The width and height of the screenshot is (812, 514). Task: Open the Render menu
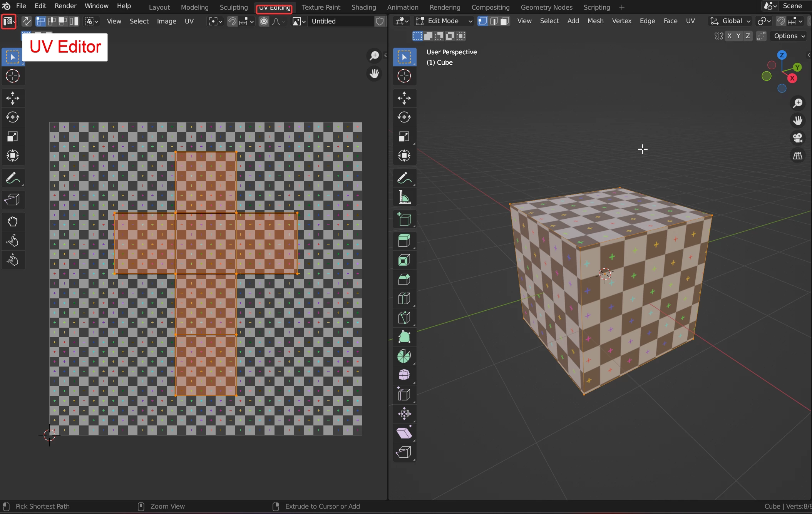65,6
